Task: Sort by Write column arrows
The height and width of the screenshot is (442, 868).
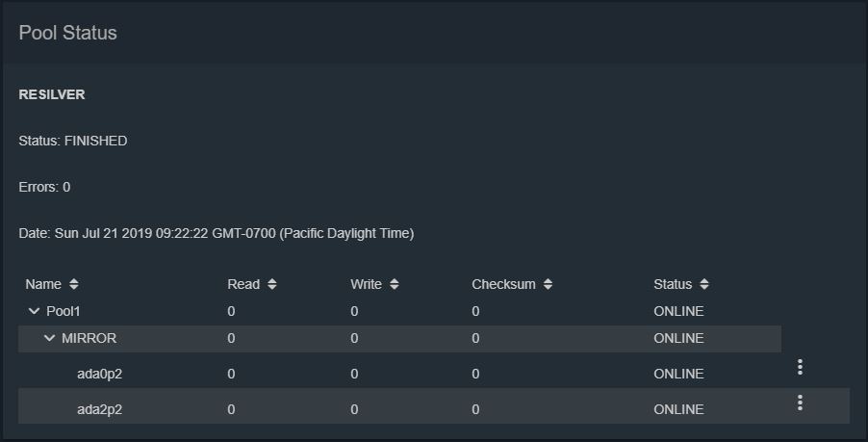Action: point(395,284)
